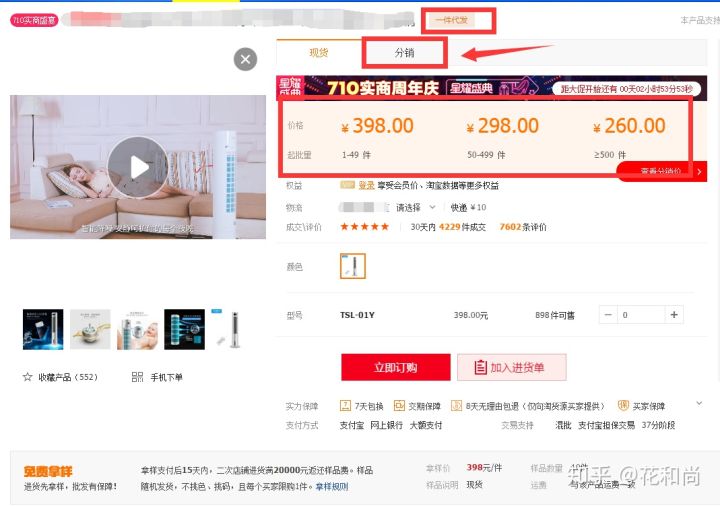Click the 一件代发 tag

[452, 20]
